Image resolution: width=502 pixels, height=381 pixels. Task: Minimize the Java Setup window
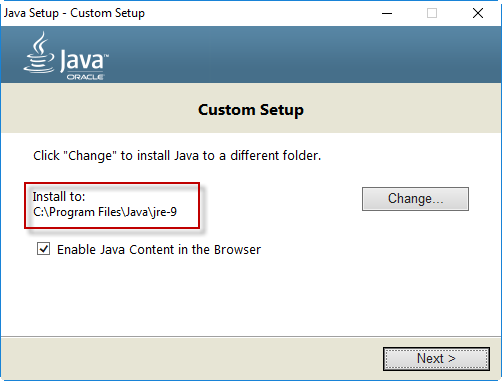click(x=387, y=13)
